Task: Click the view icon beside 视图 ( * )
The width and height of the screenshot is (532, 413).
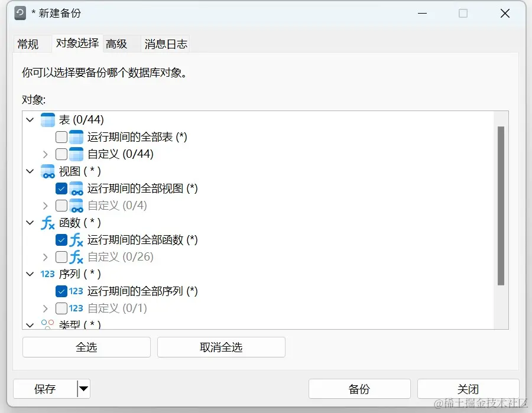Action: click(48, 171)
